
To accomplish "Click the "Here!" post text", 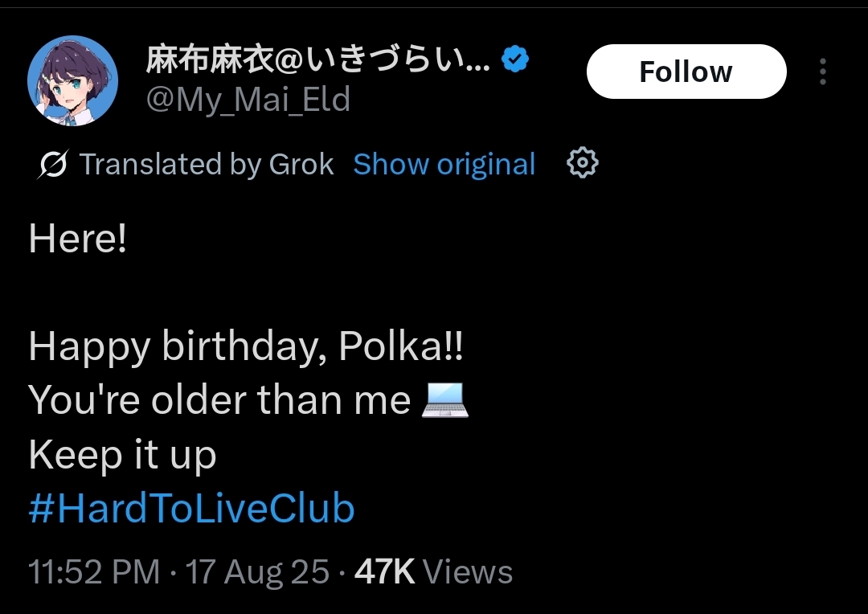I will point(78,239).
